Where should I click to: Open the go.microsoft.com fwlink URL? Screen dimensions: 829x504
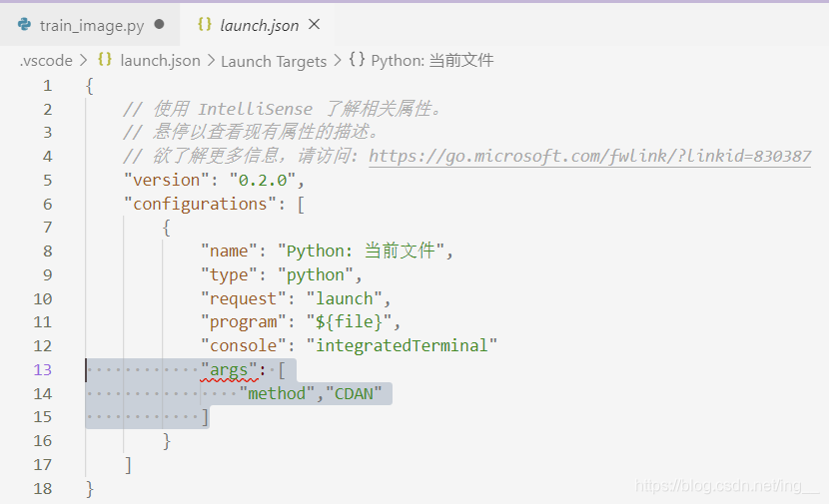(x=589, y=157)
